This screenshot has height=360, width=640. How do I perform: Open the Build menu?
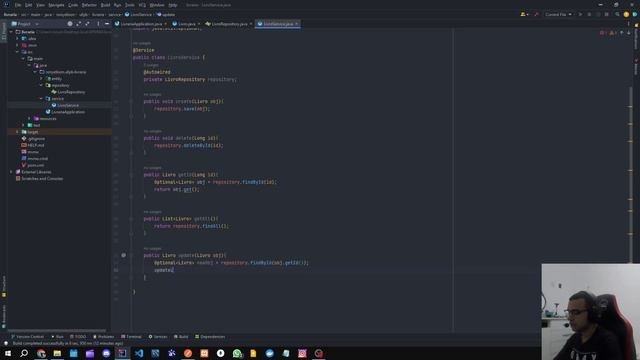point(105,5)
